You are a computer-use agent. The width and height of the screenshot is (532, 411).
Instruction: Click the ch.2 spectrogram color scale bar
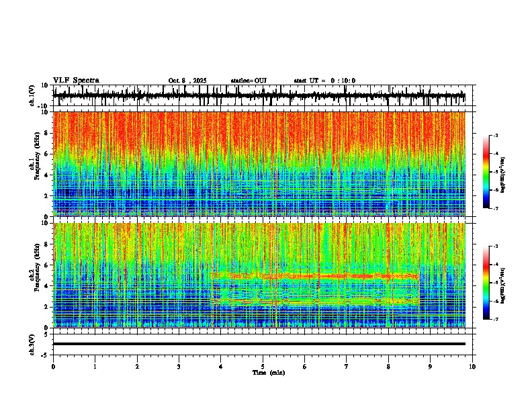click(486, 283)
